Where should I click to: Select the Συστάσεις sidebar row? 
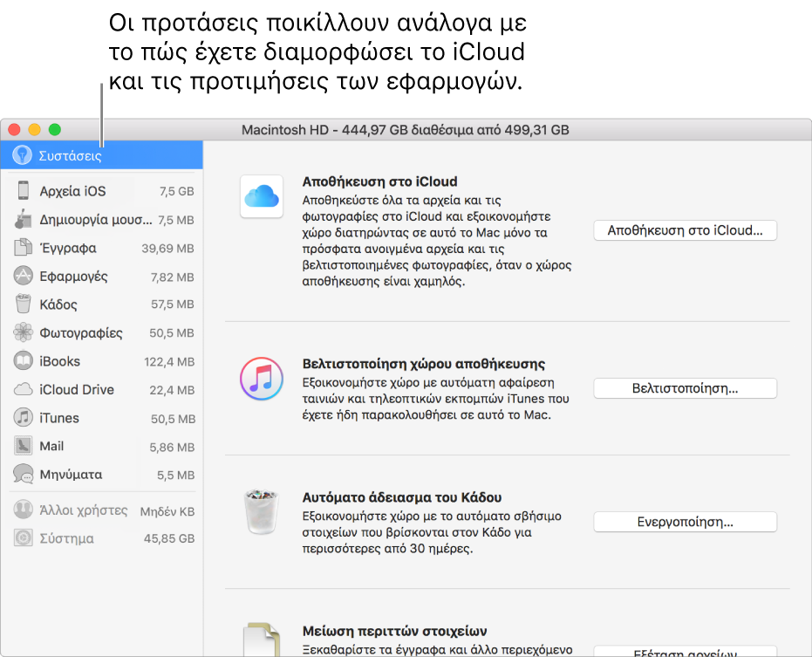[x=101, y=155]
